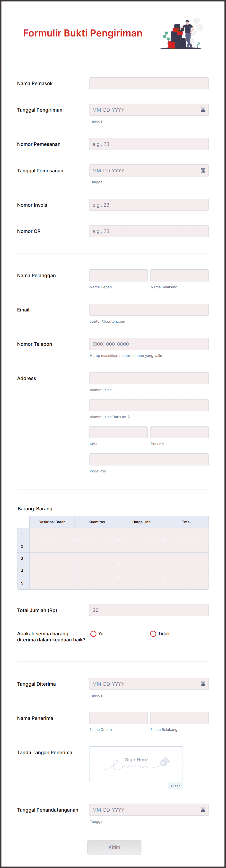Click the Nomor OR input field
This screenshot has height=868, width=226.
(x=149, y=231)
